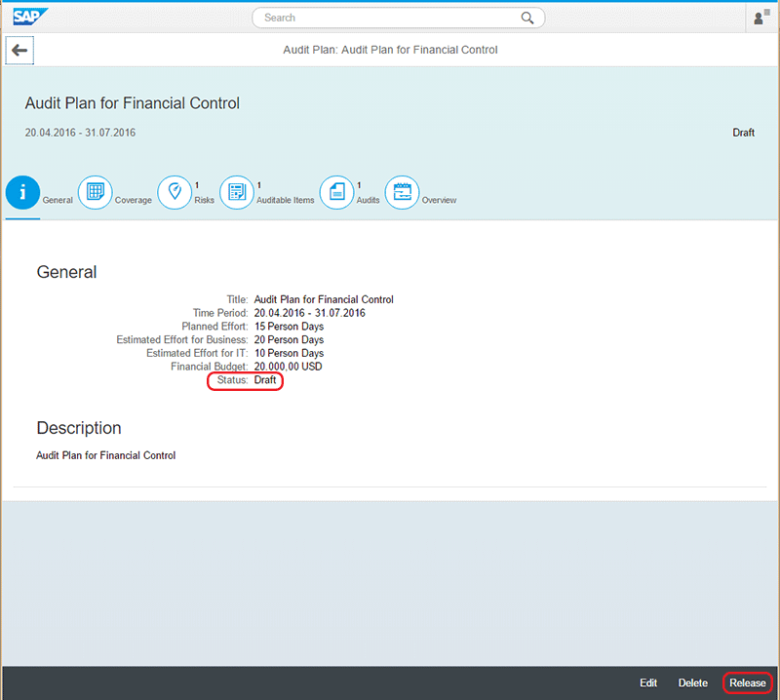The height and width of the screenshot is (700, 780).
Task: Go back using the left arrow
Action: point(19,51)
